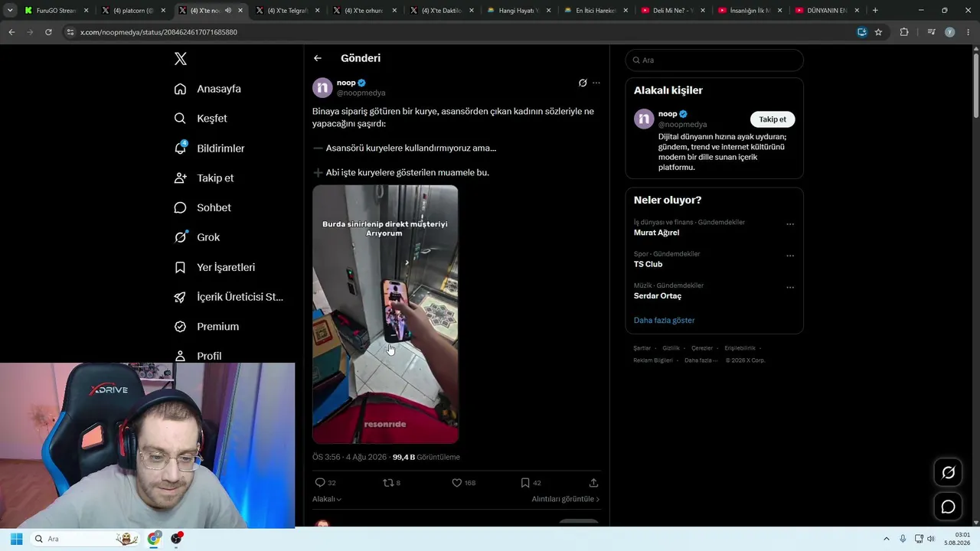Repost the noop post

pos(391,483)
